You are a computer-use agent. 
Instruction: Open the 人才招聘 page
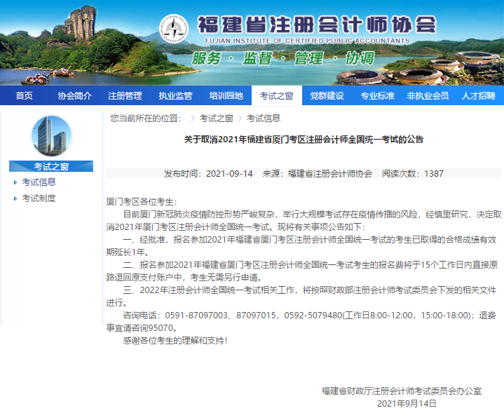tap(478, 95)
